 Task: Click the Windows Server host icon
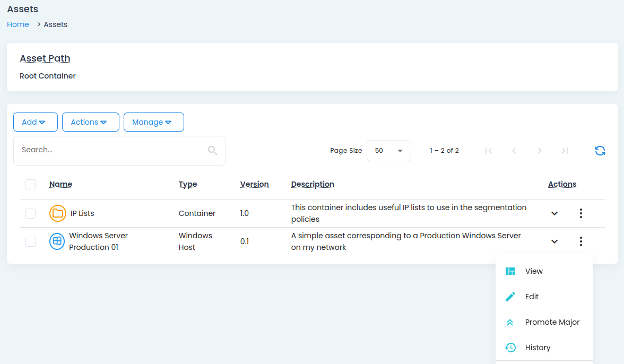[x=57, y=241]
